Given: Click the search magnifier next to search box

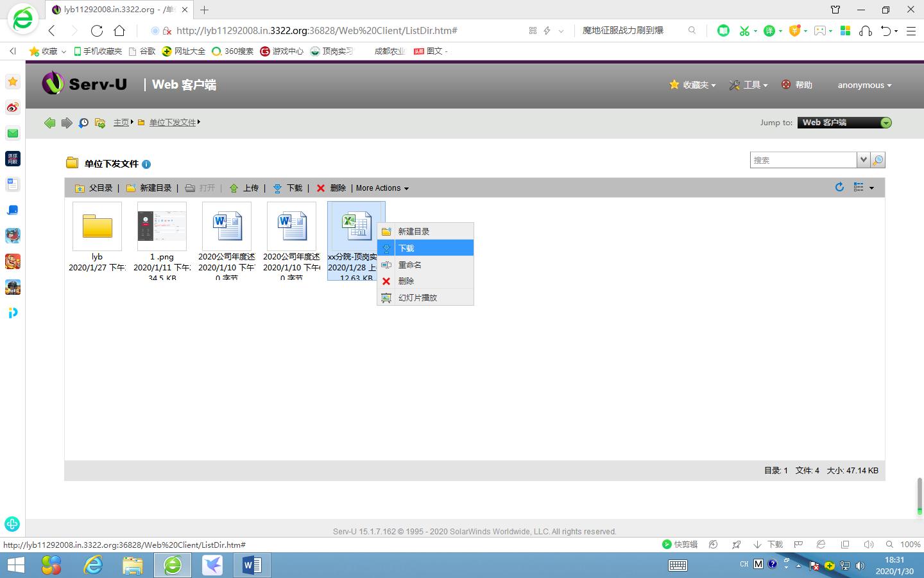Looking at the screenshot, I should (877, 159).
